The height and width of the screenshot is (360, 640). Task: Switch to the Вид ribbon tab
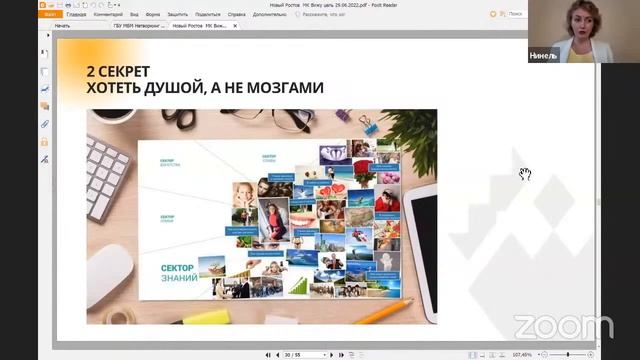click(x=134, y=14)
